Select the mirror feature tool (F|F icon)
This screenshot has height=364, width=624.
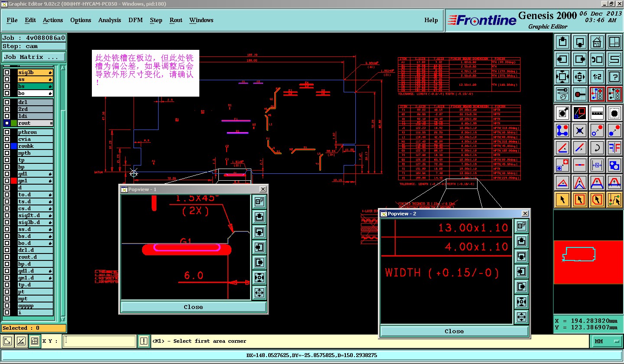(x=614, y=148)
